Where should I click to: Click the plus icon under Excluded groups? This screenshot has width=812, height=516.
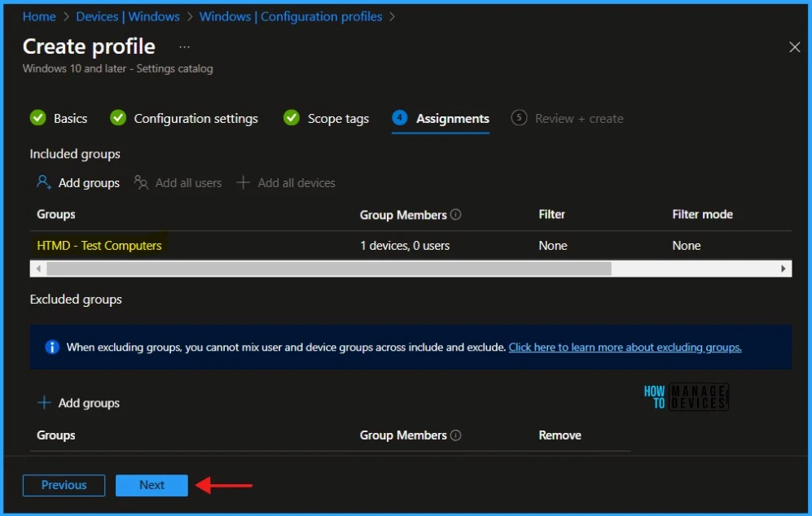[x=44, y=403]
